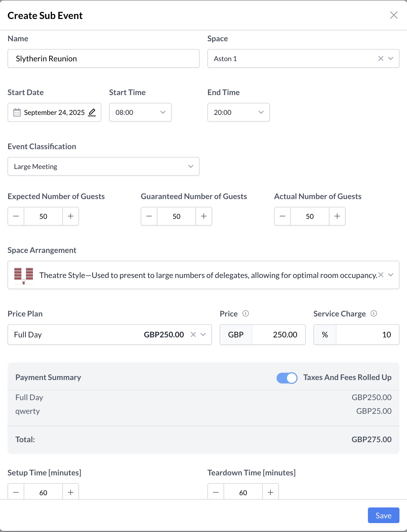Decrease Setup Time minutes
The width and height of the screenshot is (407, 532).
(x=16, y=492)
